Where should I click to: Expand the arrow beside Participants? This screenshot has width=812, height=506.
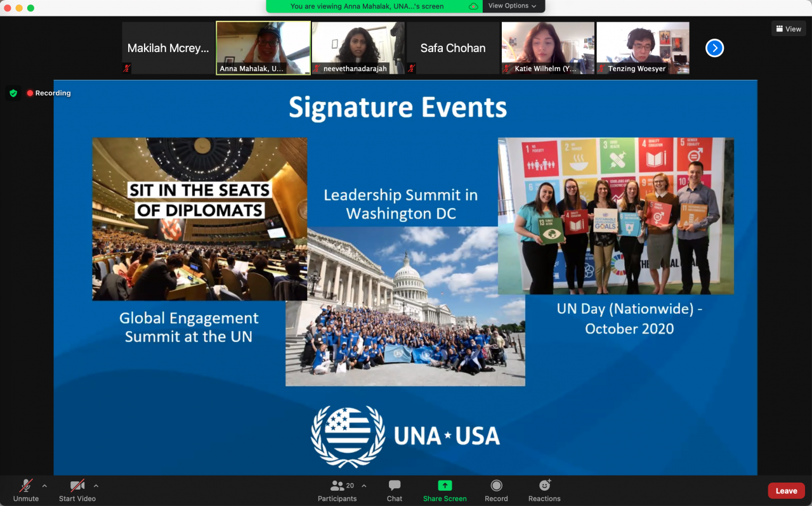[x=364, y=486]
